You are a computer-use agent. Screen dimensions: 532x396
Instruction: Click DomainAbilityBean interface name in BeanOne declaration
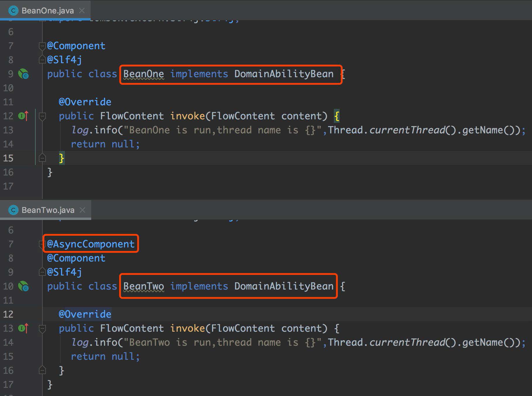(x=284, y=74)
